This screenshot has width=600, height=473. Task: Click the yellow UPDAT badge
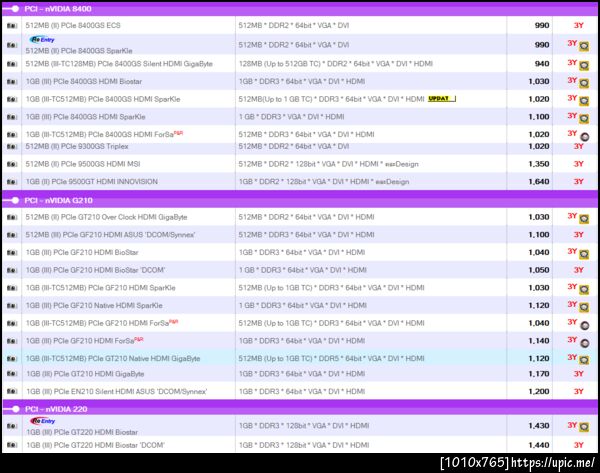coord(442,99)
